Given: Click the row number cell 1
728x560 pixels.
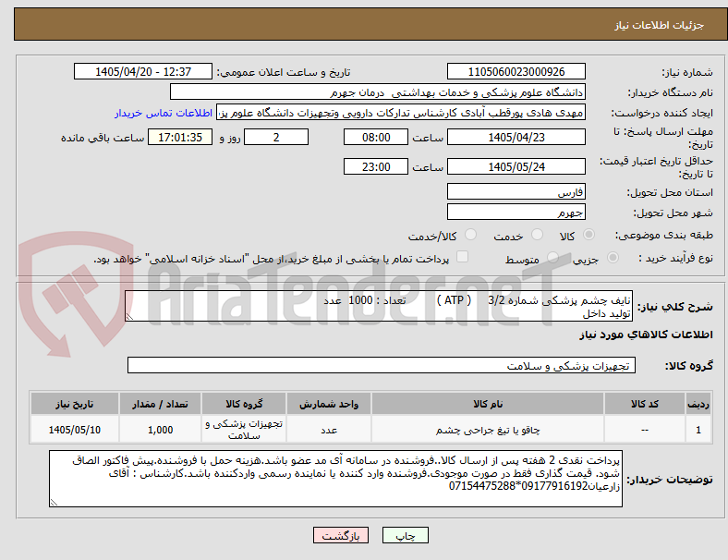Looking at the screenshot, I should tap(698, 430).
